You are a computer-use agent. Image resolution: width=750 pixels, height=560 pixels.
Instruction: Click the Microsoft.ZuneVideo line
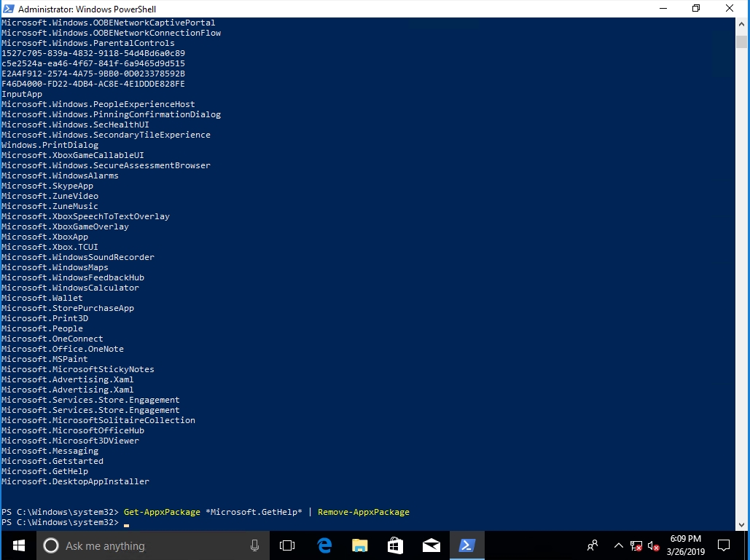click(50, 196)
